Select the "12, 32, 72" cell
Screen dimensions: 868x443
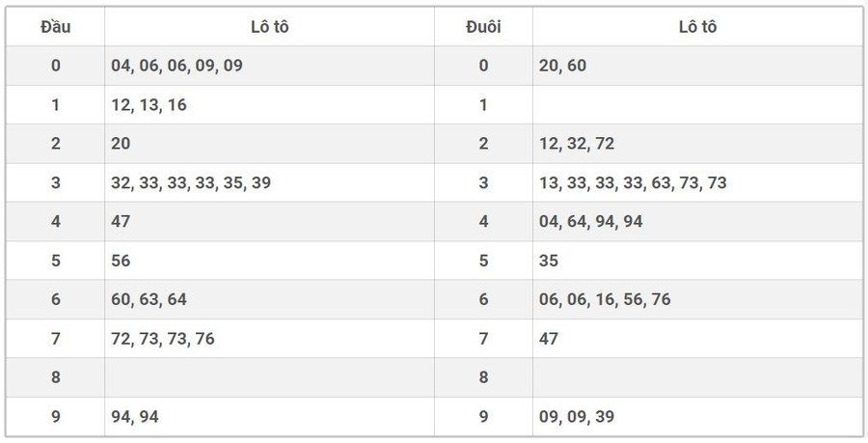click(x=578, y=144)
